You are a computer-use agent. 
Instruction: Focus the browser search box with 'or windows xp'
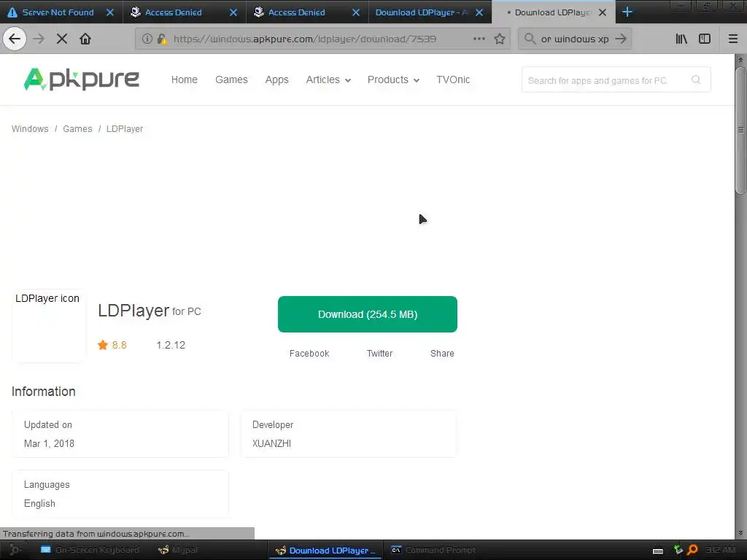[575, 39]
